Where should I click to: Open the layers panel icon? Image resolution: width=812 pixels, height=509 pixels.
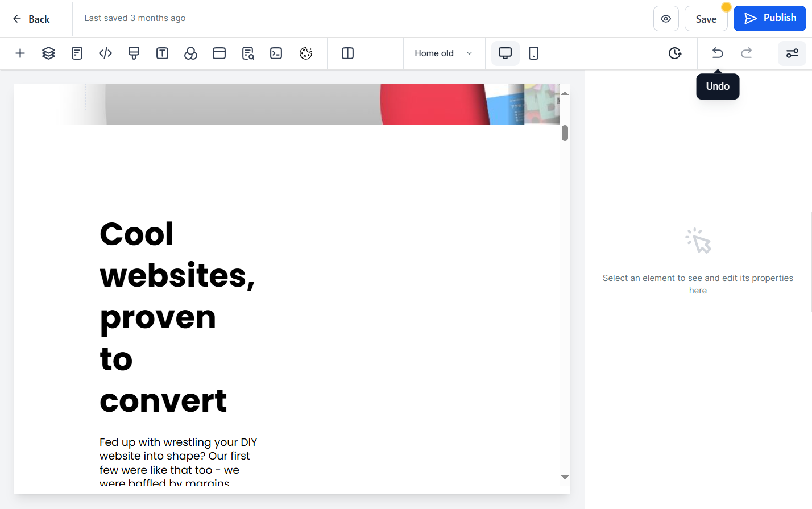tap(48, 53)
